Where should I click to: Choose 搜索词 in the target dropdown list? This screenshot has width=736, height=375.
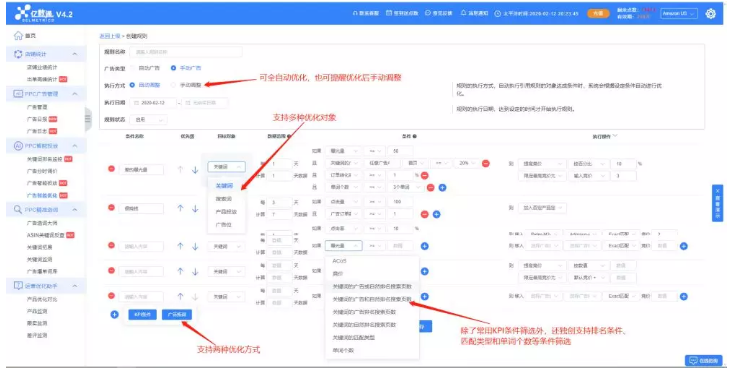coord(224,199)
